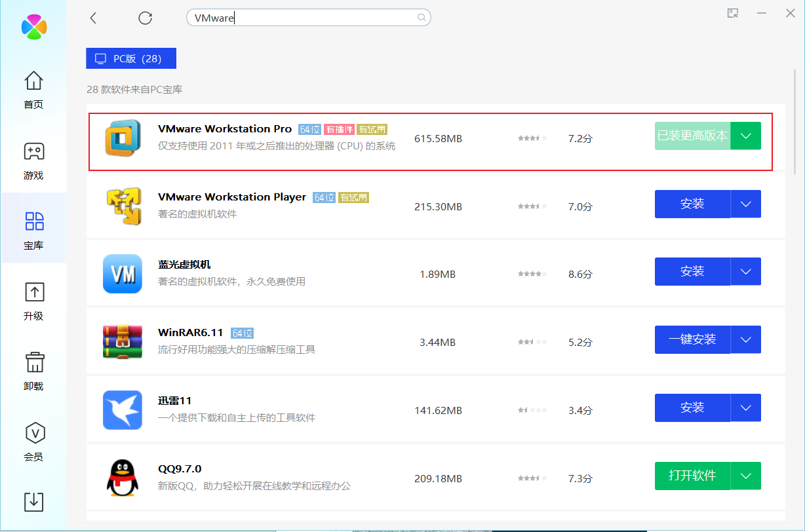Viewport: 805px width, 532px height.
Task: Click the 1.89MB size value
Action: tap(438, 274)
